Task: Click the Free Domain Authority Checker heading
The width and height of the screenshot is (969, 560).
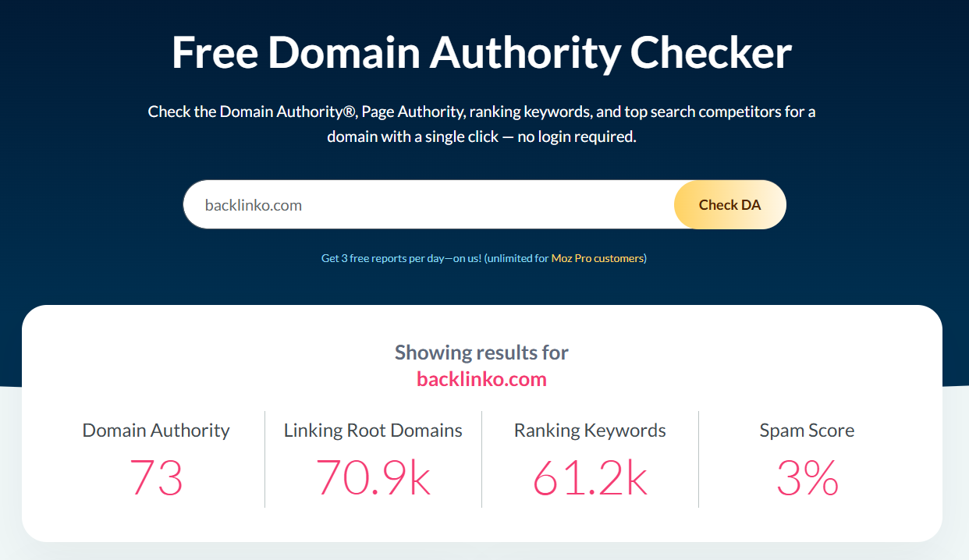Action: 482,53
